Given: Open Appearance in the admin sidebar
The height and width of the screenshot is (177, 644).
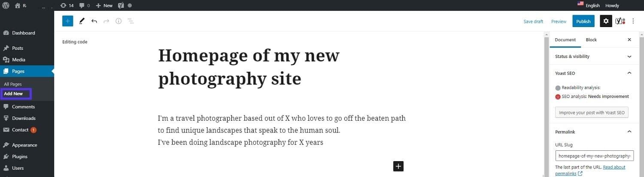Looking at the screenshot, I should [x=24, y=145].
